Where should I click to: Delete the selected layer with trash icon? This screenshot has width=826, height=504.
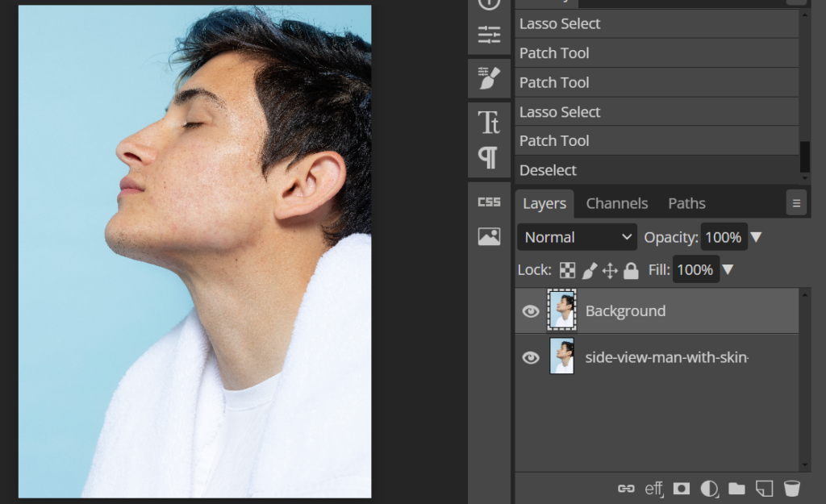coord(792,489)
